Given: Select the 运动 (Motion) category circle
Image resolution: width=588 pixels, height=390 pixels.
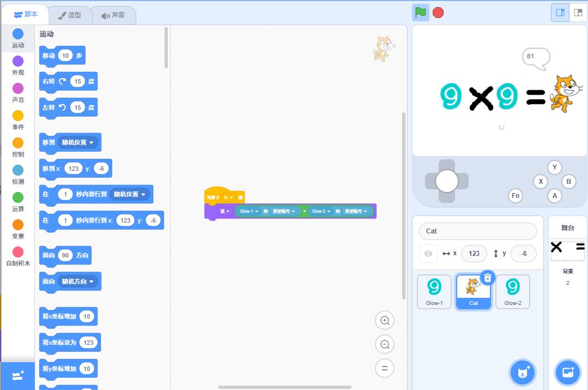Looking at the screenshot, I should pos(18,34).
